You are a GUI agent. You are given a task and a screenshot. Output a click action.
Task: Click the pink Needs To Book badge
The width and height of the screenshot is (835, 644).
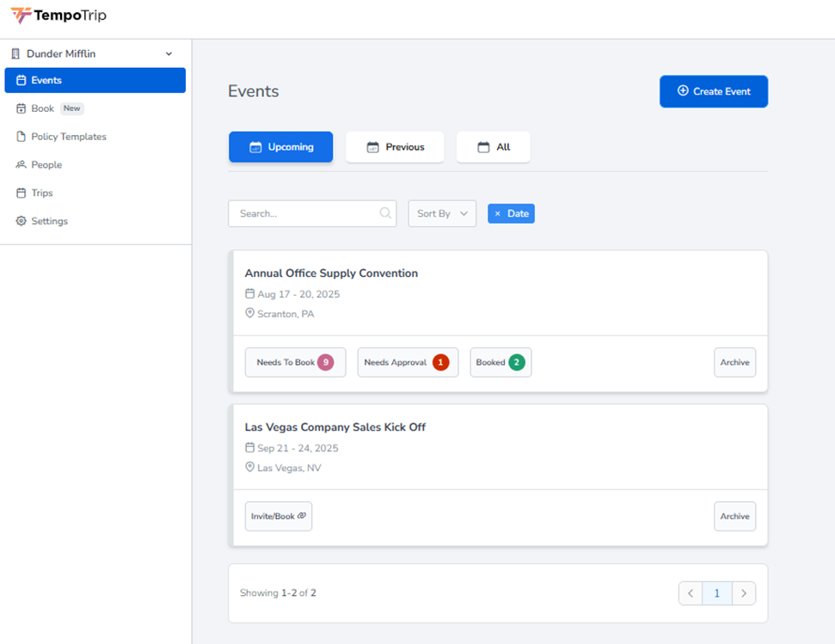[x=325, y=363]
